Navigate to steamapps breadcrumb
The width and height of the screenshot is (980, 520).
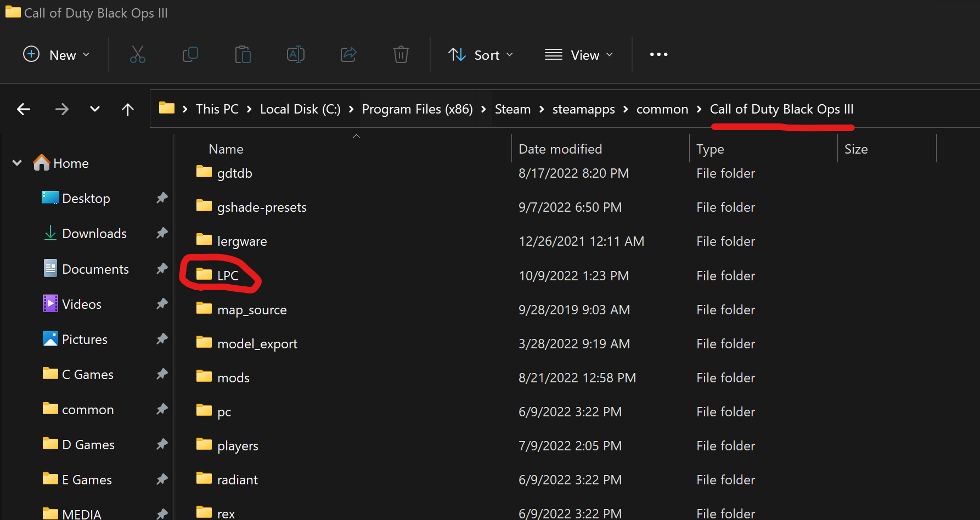(584, 109)
